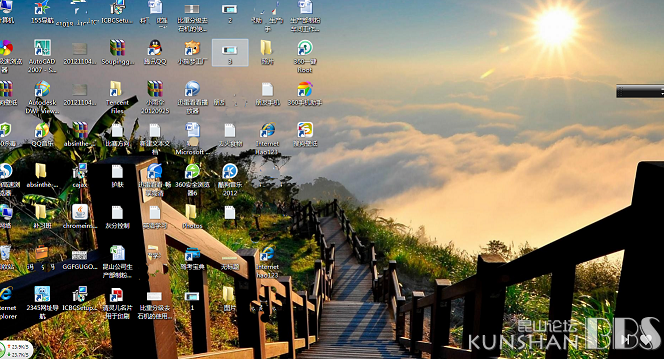Screen dimensions: 670x361
Task: Launch the QQ音乐 music shortcut
Action: point(42,135)
